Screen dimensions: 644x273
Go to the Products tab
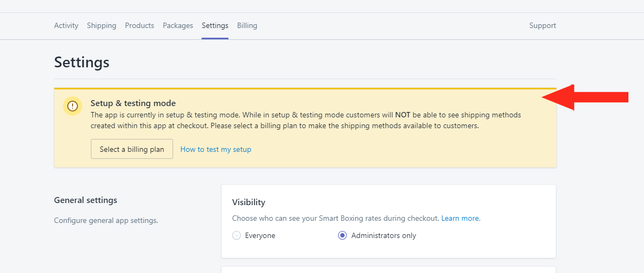pyautogui.click(x=140, y=25)
